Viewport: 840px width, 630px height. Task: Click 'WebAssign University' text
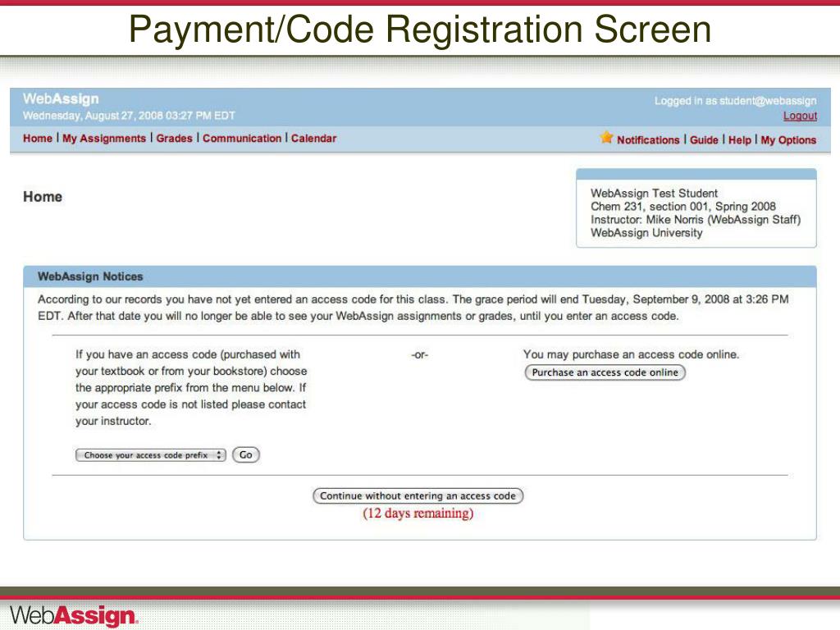(646, 232)
